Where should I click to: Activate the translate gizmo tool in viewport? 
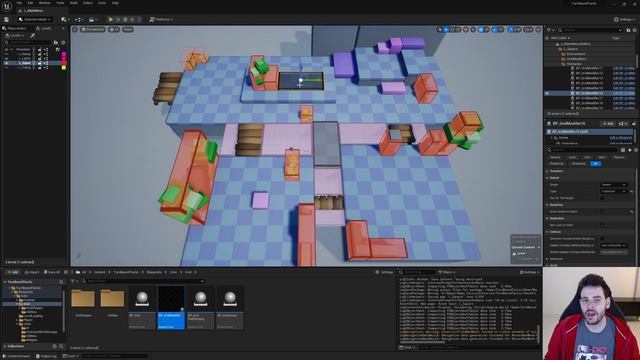[x=446, y=30]
